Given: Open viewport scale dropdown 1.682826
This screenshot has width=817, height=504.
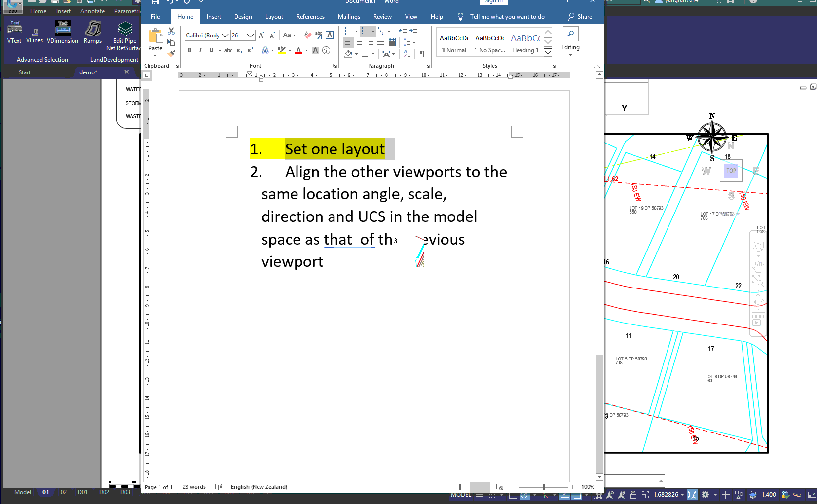Looking at the screenshot, I should point(669,495).
